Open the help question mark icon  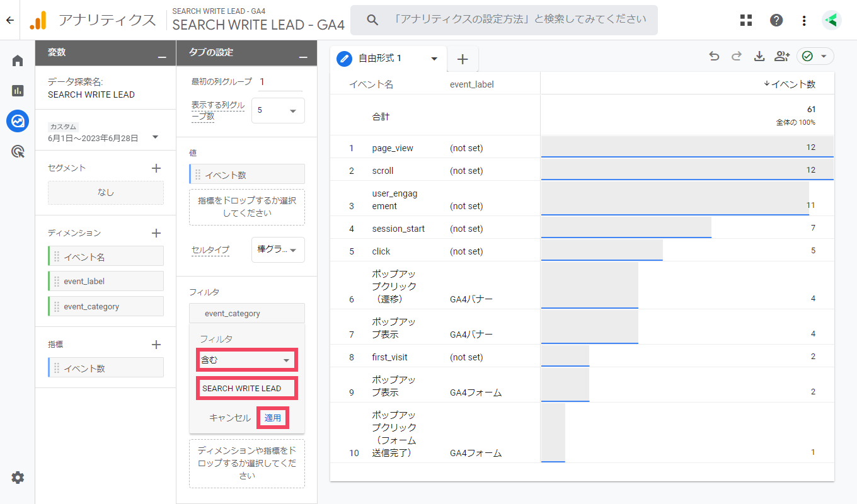pyautogui.click(x=776, y=20)
